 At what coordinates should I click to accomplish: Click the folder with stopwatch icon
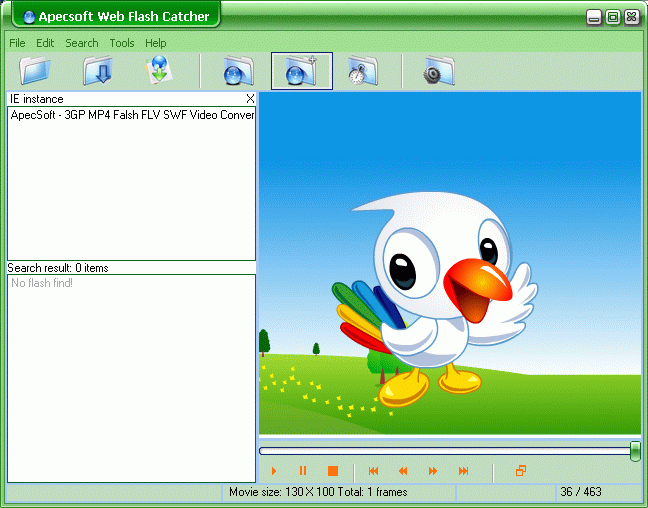coord(362,71)
